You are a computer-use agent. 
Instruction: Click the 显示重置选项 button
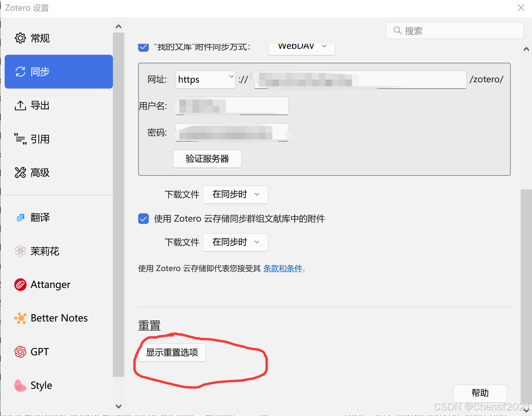click(x=172, y=352)
